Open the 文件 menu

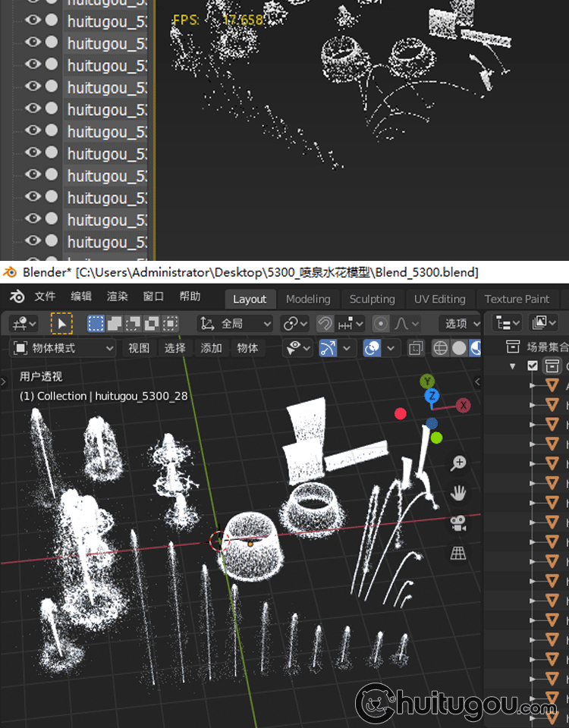coord(45,297)
